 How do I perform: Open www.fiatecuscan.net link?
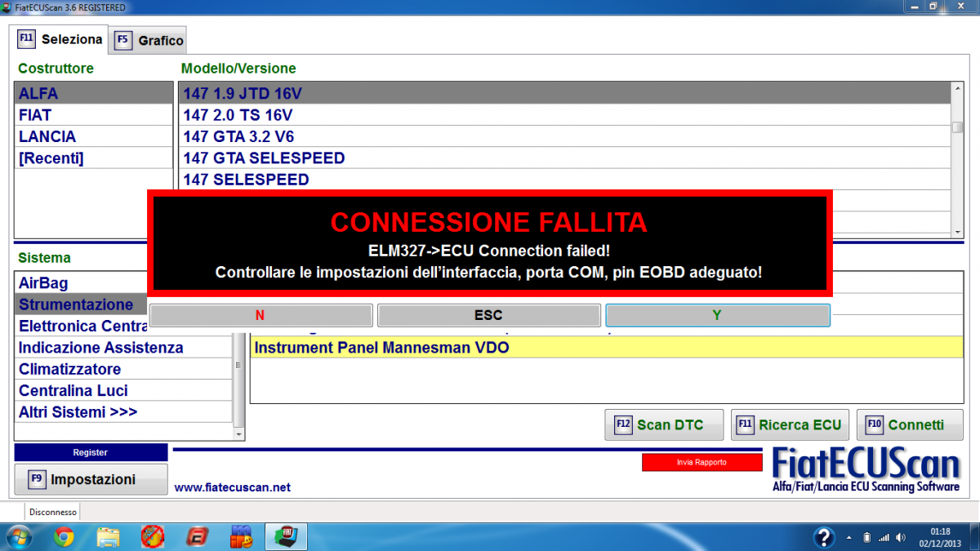[x=232, y=487]
